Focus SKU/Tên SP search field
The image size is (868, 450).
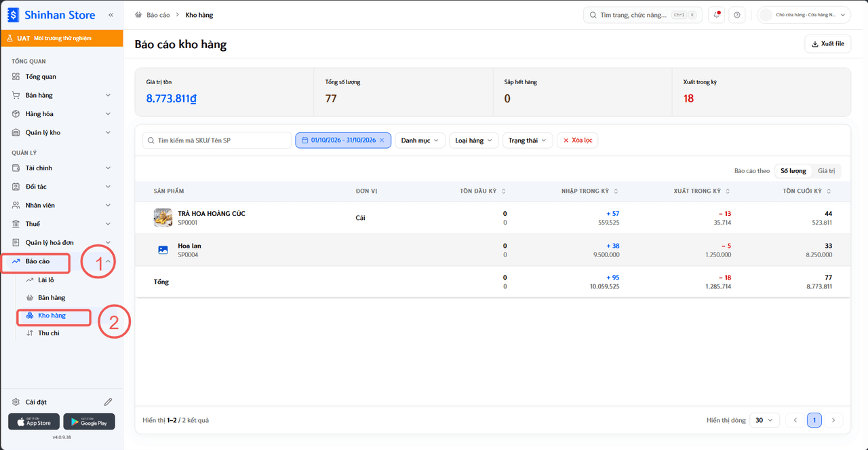tap(217, 140)
